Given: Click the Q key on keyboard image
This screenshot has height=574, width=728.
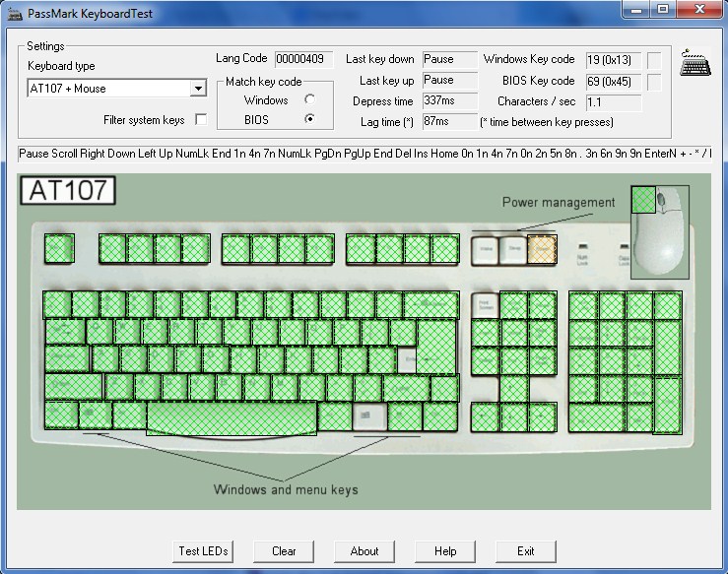Looking at the screenshot, I should [99, 332].
